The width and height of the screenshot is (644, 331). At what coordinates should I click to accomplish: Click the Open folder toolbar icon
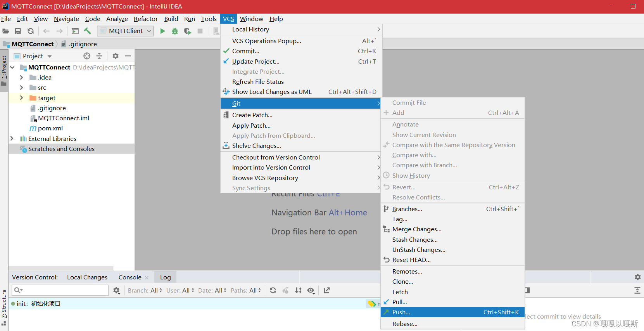pyautogui.click(x=6, y=31)
